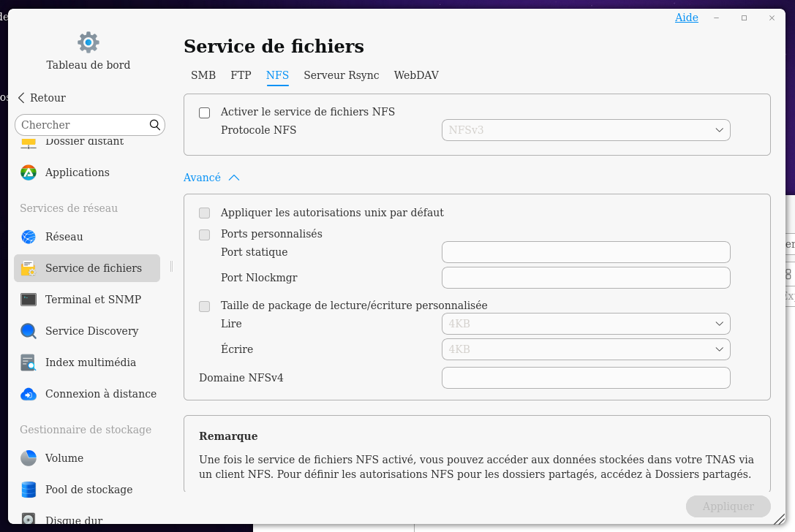Open Connexion à distance cloud icon
Image resolution: width=795 pixels, height=532 pixels.
pyautogui.click(x=29, y=394)
